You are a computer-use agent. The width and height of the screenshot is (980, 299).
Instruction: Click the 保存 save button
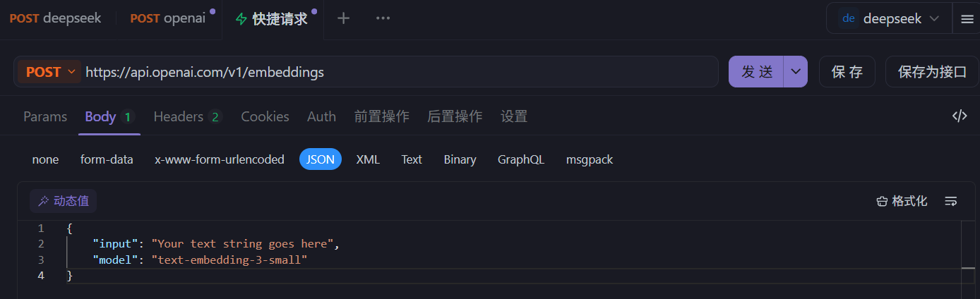[x=847, y=72]
